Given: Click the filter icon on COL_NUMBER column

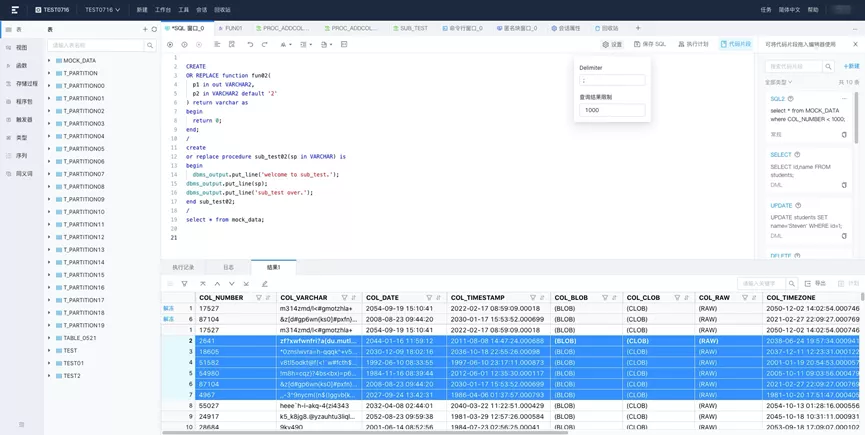Looking at the screenshot, I should pos(259,298).
